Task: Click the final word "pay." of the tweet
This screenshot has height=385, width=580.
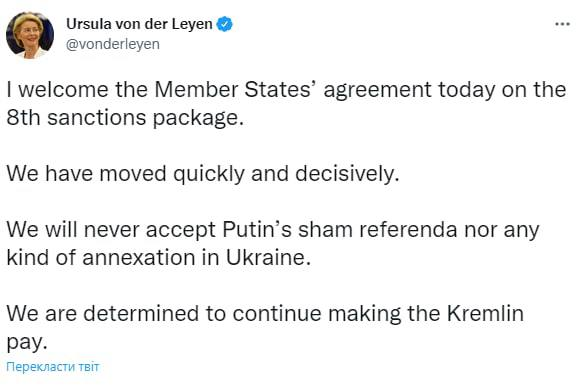Action: point(27,342)
